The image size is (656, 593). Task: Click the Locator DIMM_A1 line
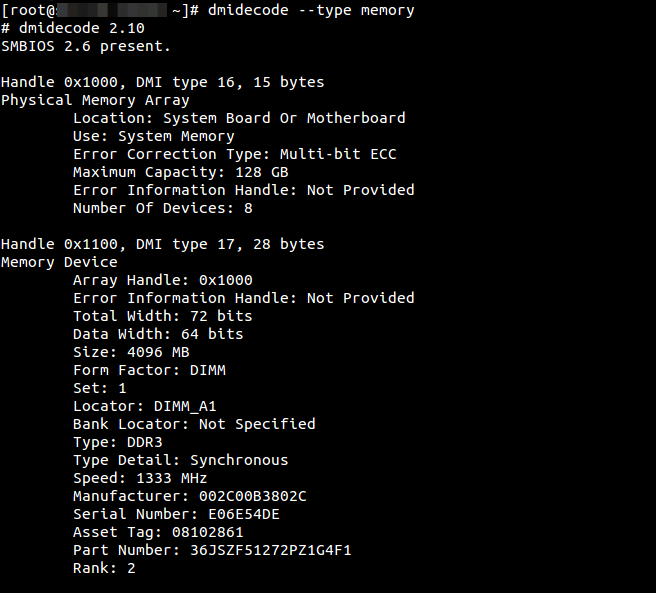pos(144,406)
